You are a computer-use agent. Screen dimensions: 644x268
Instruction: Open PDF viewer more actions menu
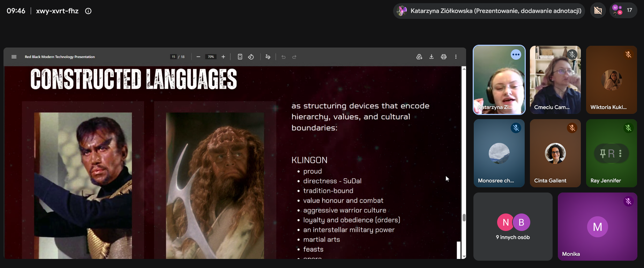click(x=456, y=57)
